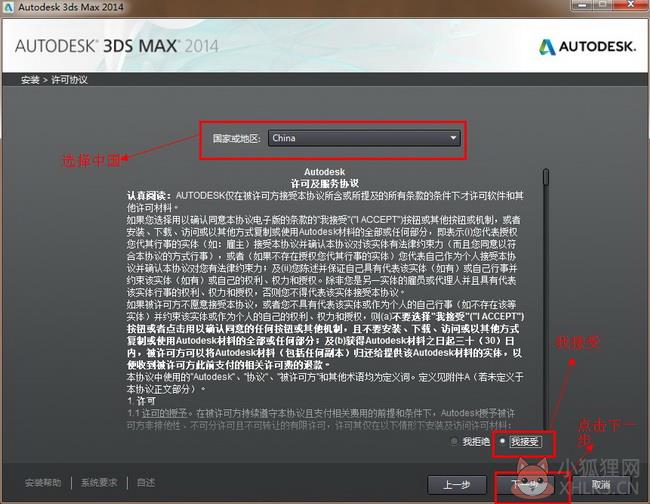Click the 安装 > 许可协议 breadcrumb text
650x504 pixels.
[x=54, y=80]
